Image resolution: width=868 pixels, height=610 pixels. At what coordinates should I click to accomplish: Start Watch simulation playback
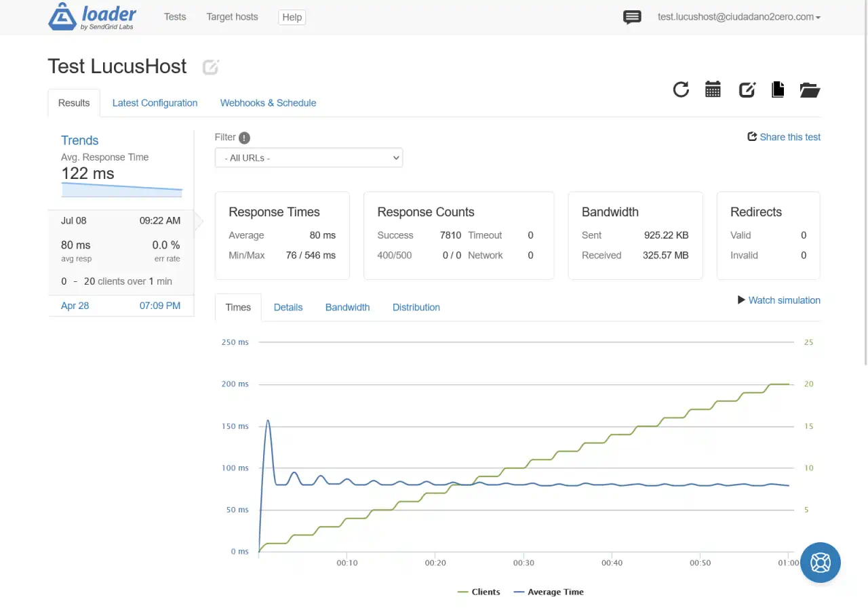click(779, 300)
